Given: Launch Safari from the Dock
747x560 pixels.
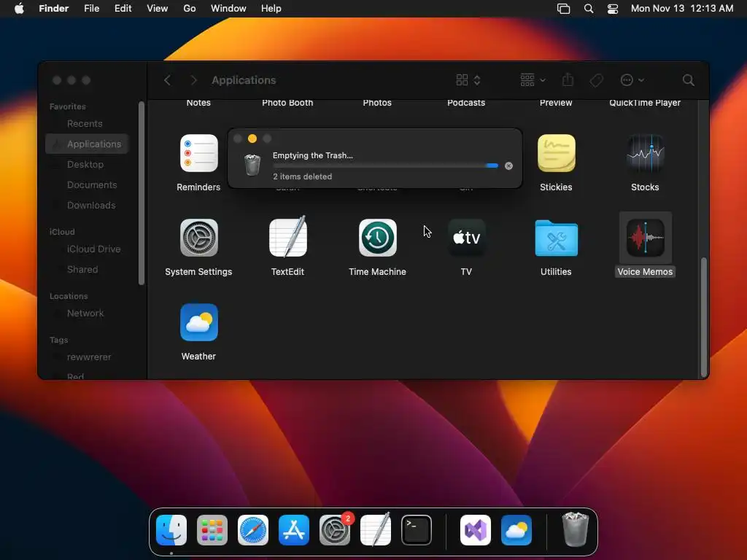Looking at the screenshot, I should tap(253, 530).
